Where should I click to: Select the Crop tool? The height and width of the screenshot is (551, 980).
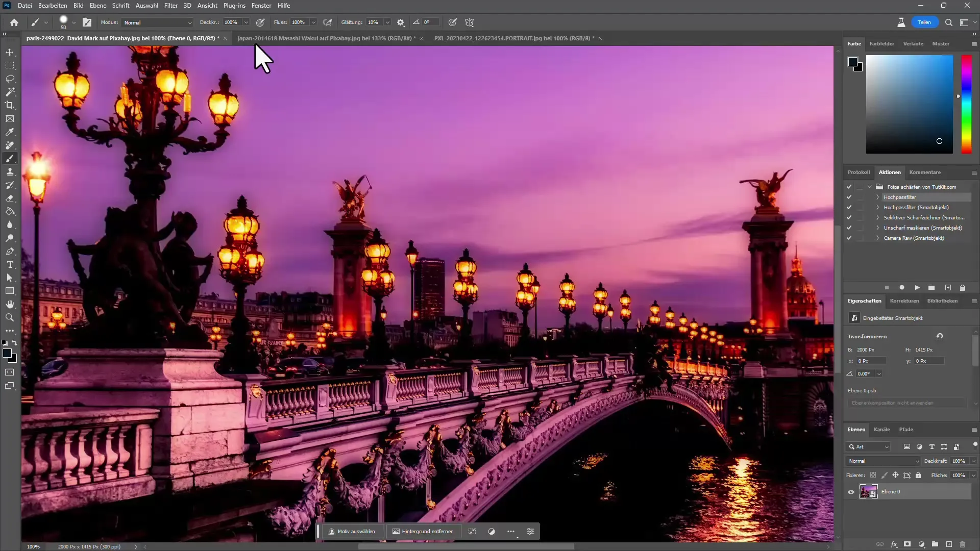9,105
